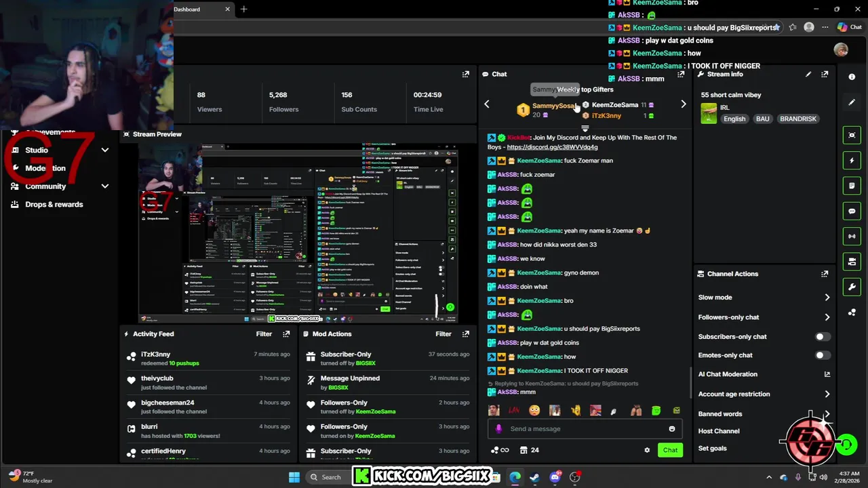
Task: Expand Account age restriction options
Action: [827, 394]
